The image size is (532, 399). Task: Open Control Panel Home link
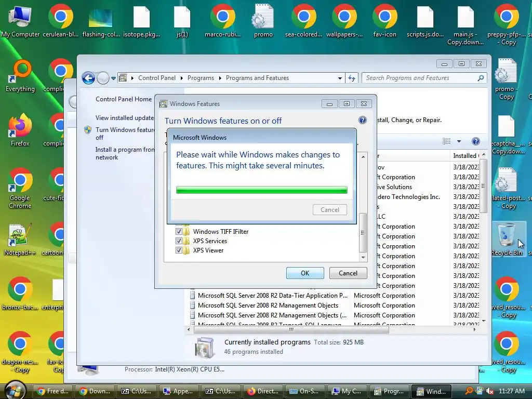pos(124,99)
